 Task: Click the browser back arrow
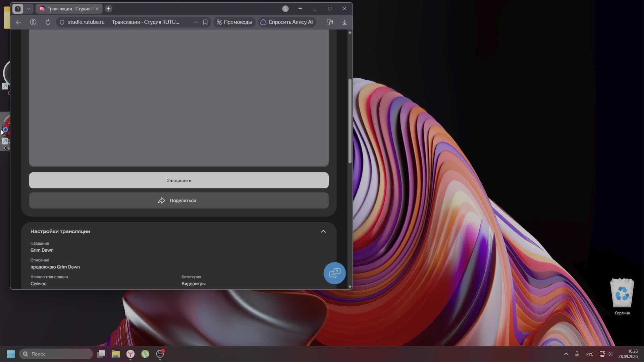point(18,22)
